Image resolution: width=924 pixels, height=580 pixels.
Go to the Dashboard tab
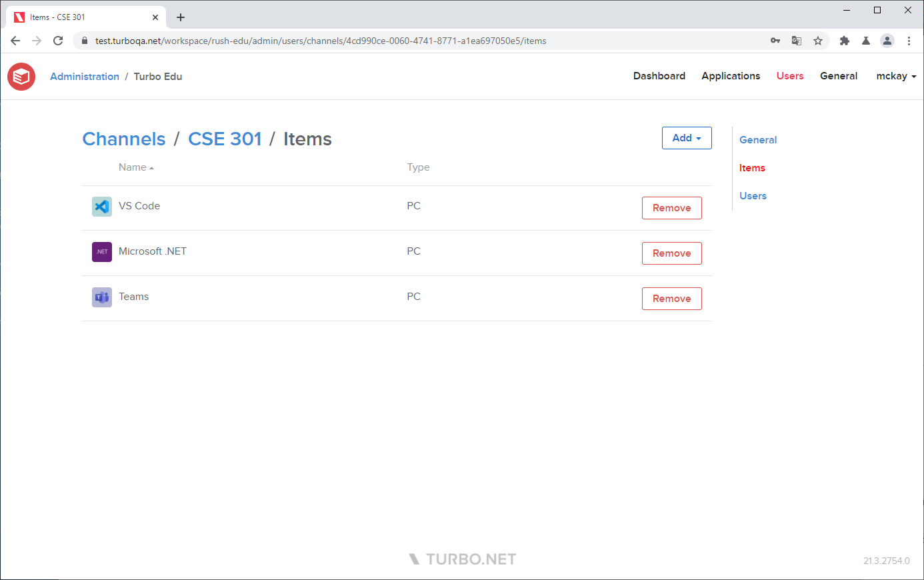tap(659, 76)
